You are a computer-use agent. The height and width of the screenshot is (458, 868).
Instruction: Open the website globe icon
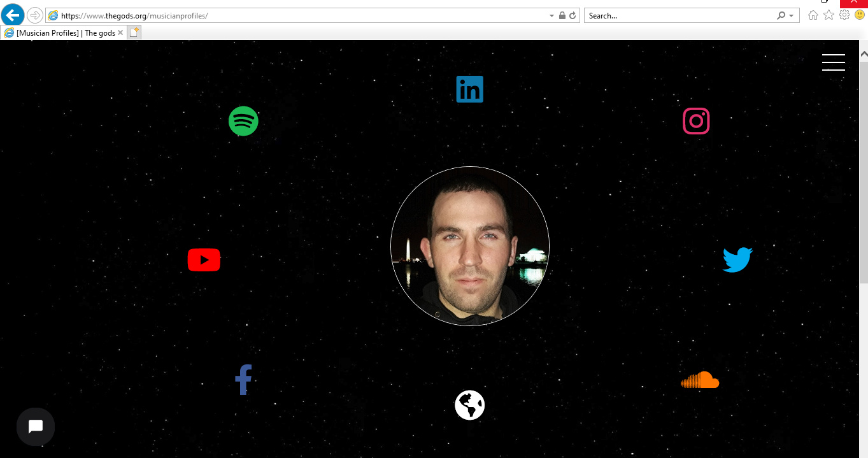tap(470, 405)
